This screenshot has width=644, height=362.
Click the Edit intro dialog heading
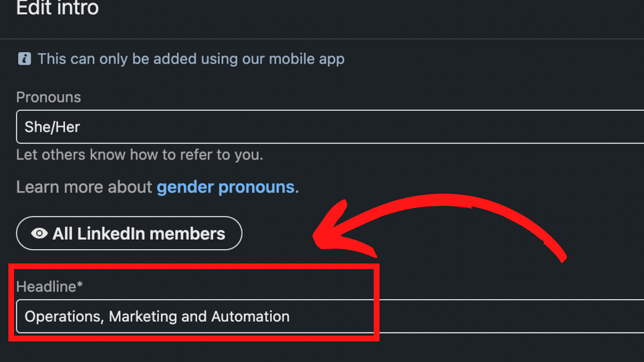pos(58,8)
